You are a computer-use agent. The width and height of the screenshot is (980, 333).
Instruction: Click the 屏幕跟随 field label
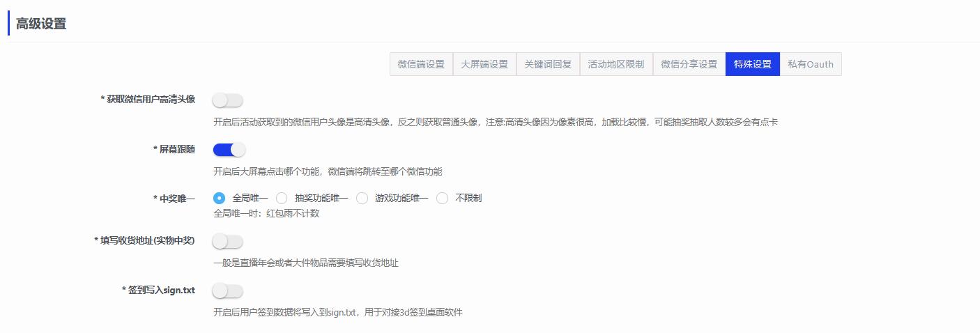click(174, 150)
